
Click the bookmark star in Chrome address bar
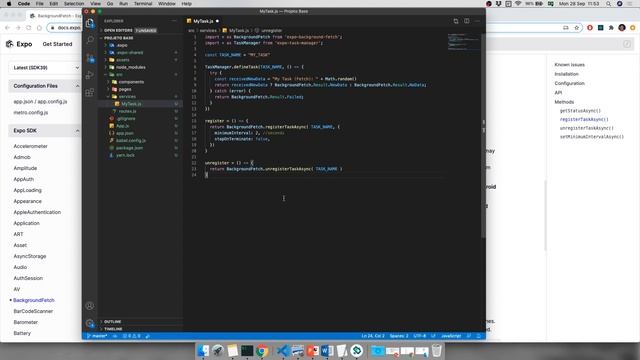(x=576, y=28)
